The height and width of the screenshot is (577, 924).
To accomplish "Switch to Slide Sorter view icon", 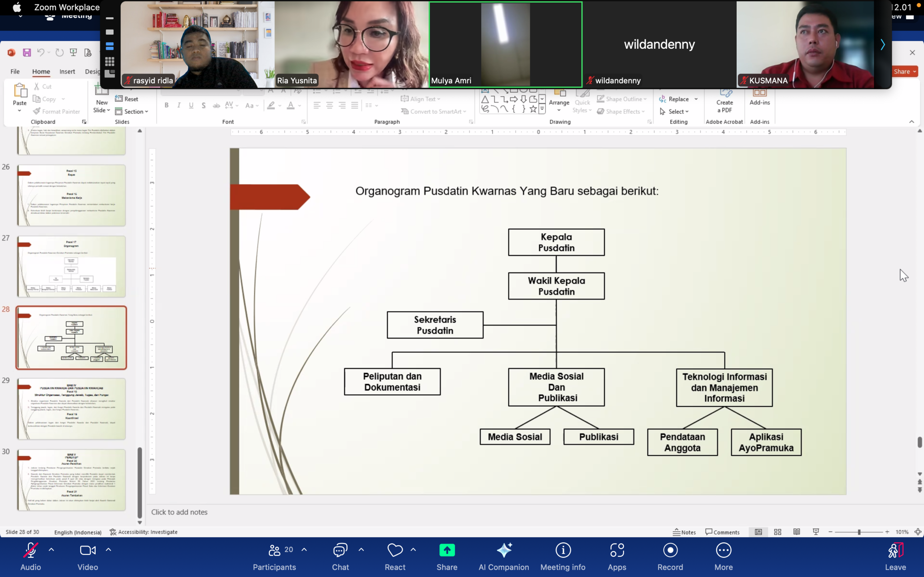I will 777,532.
